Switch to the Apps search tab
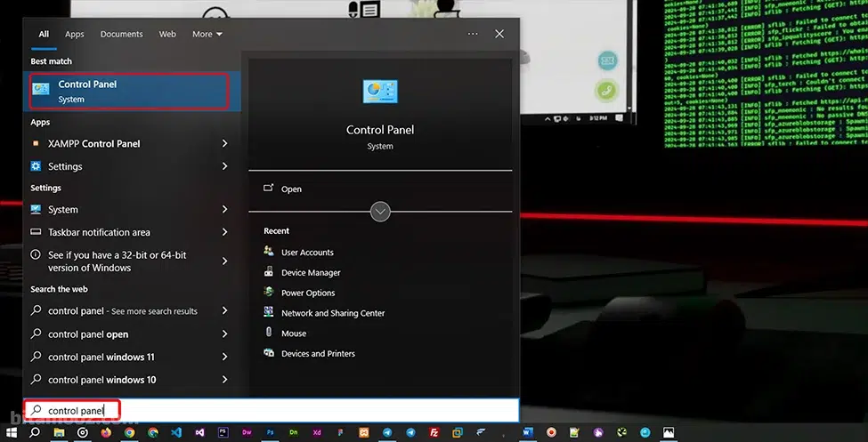Screen dimensions: 868x442 point(75,34)
